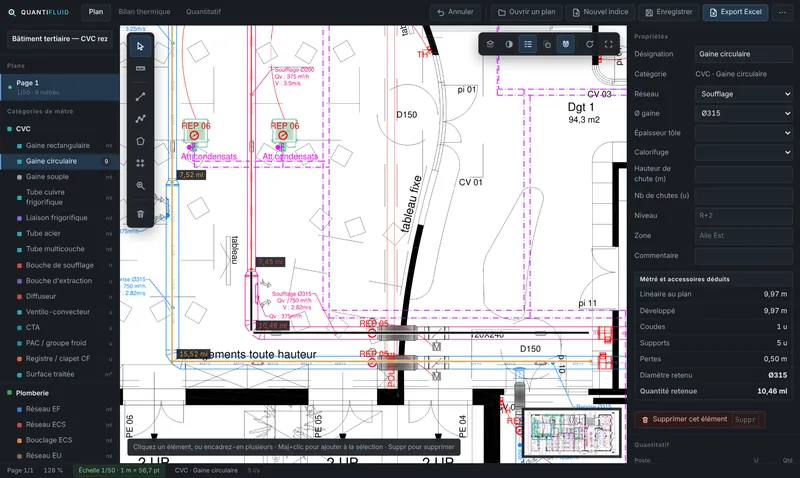Viewport: 800px width, 478px height.
Task: Click the Quantifluid logo
Action: point(38,12)
